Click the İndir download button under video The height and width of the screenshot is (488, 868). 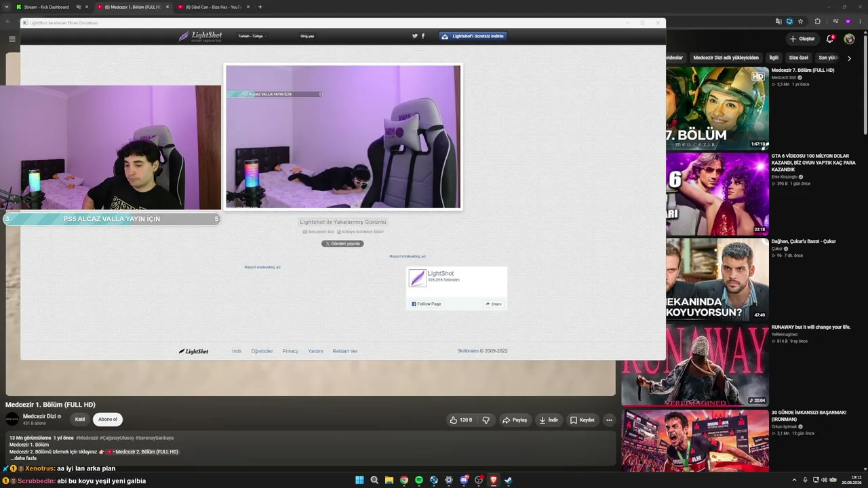click(549, 420)
